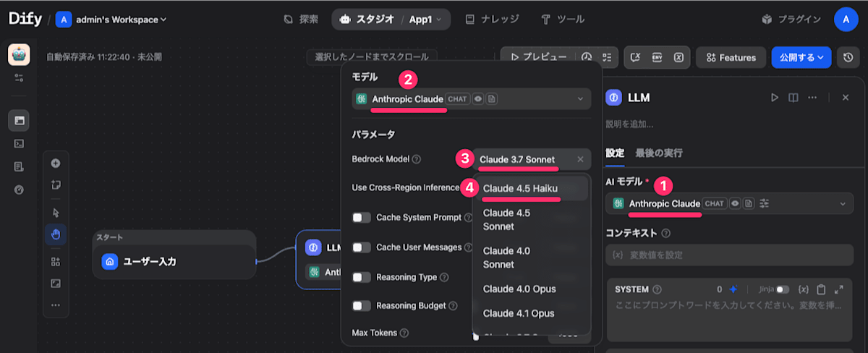Choose Claude 4.5 Sonnet from list

coord(532,219)
